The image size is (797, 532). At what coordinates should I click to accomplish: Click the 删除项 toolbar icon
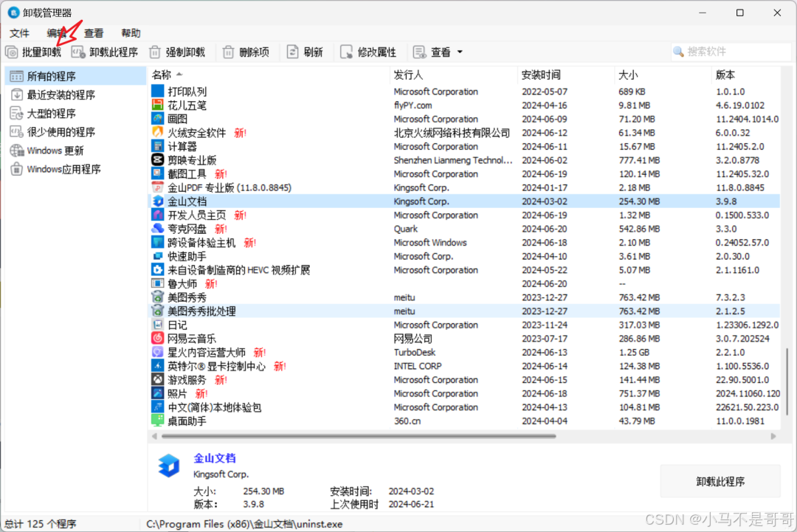pyautogui.click(x=228, y=52)
